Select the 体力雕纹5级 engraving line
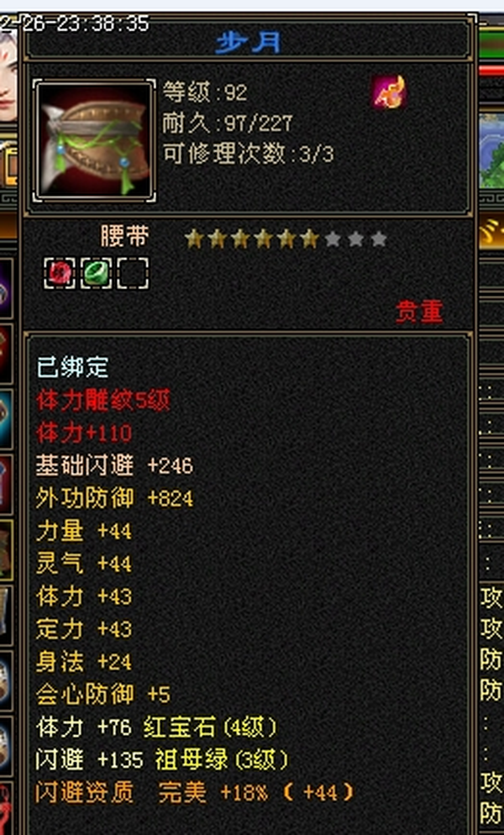Viewport: 504px width, 835px height. coord(103,401)
